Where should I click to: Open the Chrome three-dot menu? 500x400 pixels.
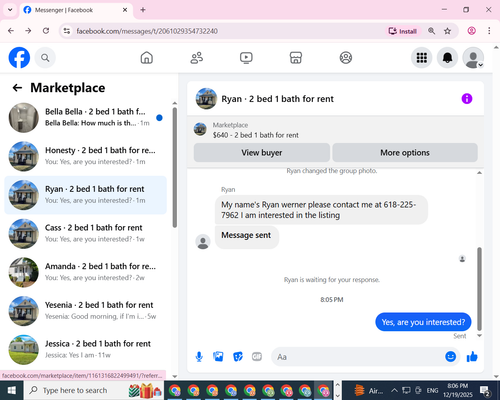coord(489,31)
